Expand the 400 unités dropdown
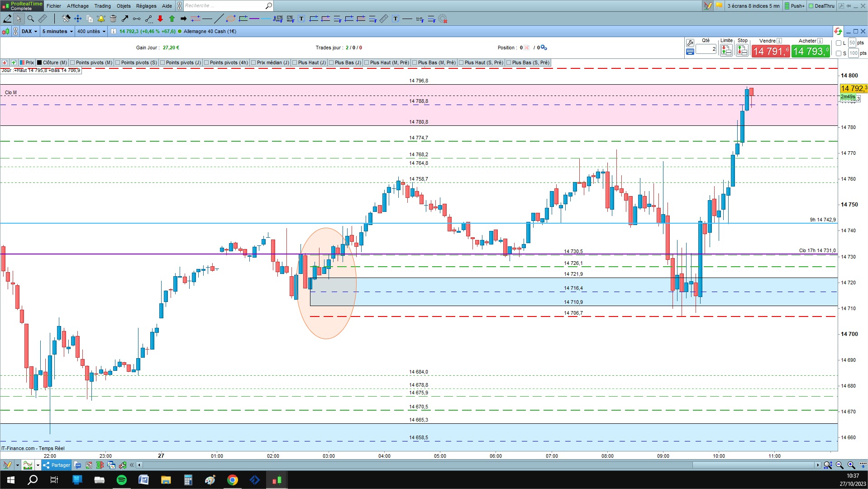The width and height of the screenshot is (868, 489). pyautogui.click(x=91, y=31)
